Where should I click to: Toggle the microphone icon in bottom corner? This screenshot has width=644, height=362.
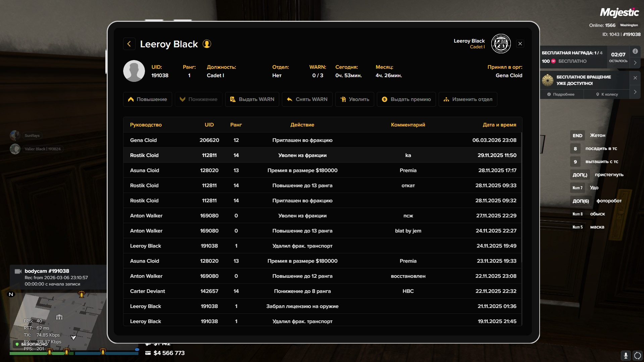[x=626, y=356]
